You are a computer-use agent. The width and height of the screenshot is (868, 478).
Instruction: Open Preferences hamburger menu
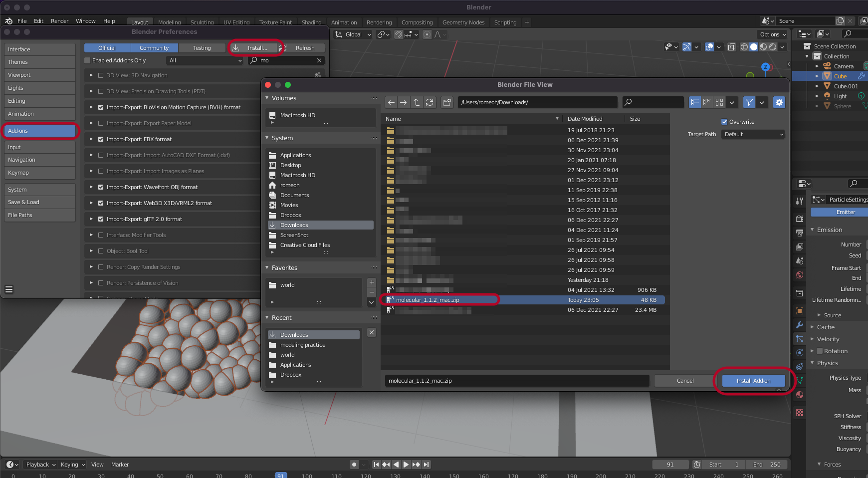pyautogui.click(x=9, y=289)
